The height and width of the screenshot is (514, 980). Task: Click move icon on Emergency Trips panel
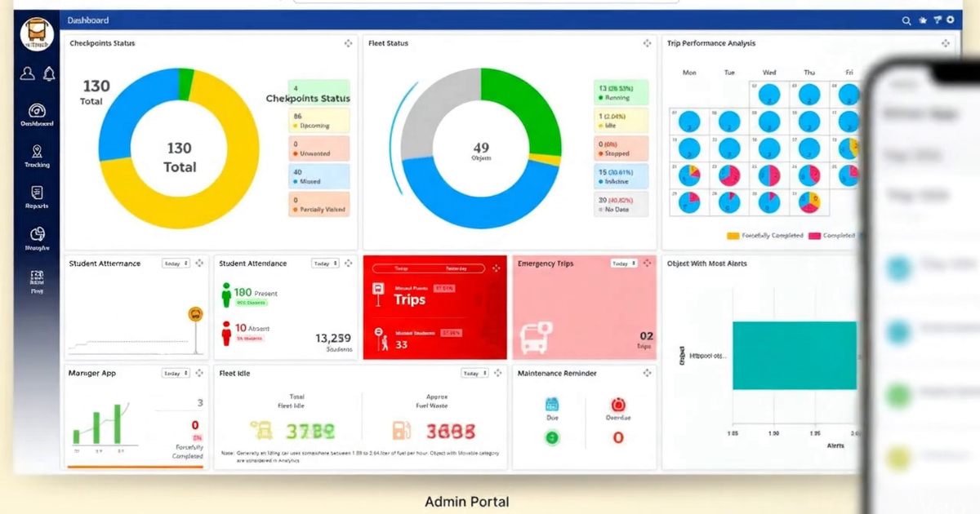click(648, 263)
